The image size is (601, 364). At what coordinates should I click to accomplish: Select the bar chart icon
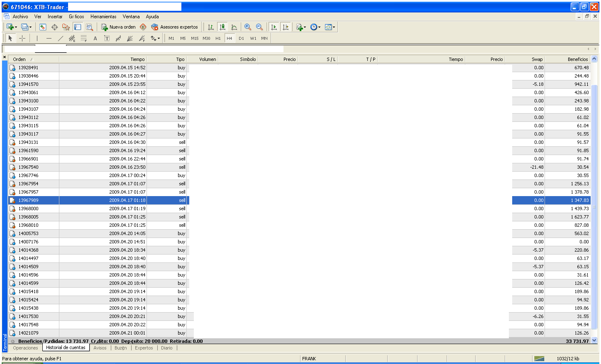211,27
